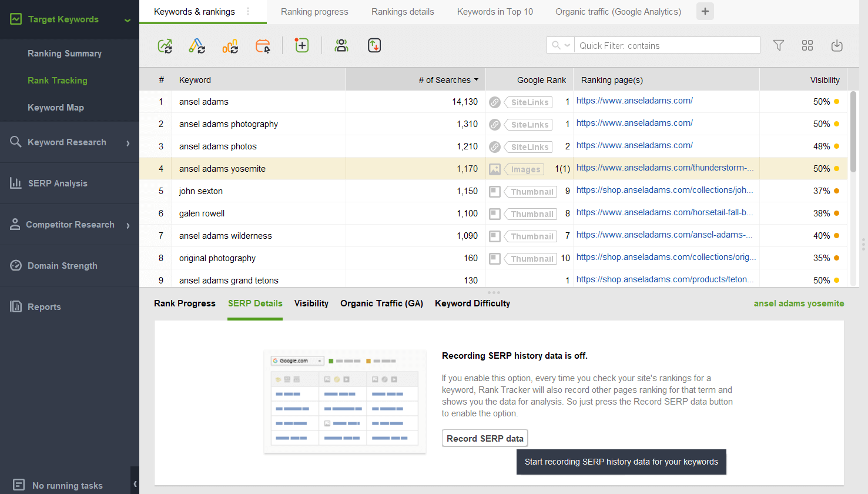The image size is (868, 494).
Task: Open Keyword Map in sidebar
Action: (x=56, y=108)
